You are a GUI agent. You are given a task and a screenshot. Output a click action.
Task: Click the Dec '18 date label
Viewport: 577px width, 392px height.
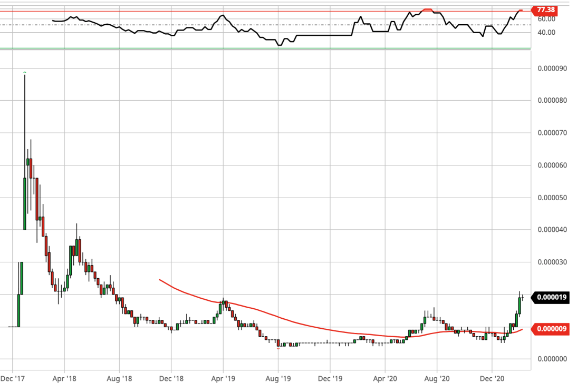click(171, 379)
